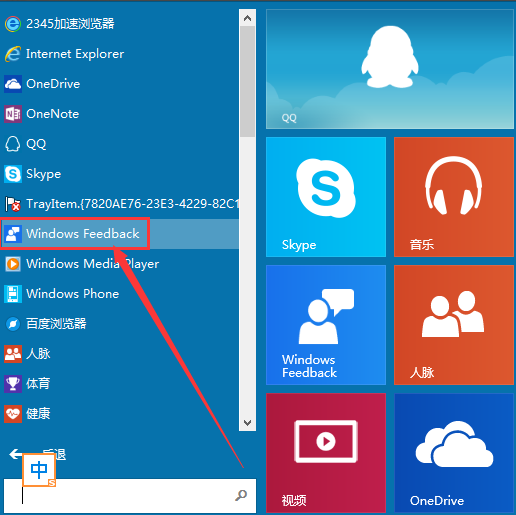516x515 pixels.
Task: Select the '百度浏览器' text entry
Action: [56, 324]
